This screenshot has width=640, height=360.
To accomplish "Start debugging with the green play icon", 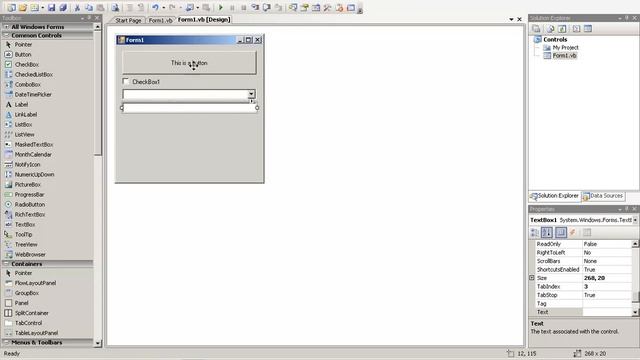I will 221,7.
